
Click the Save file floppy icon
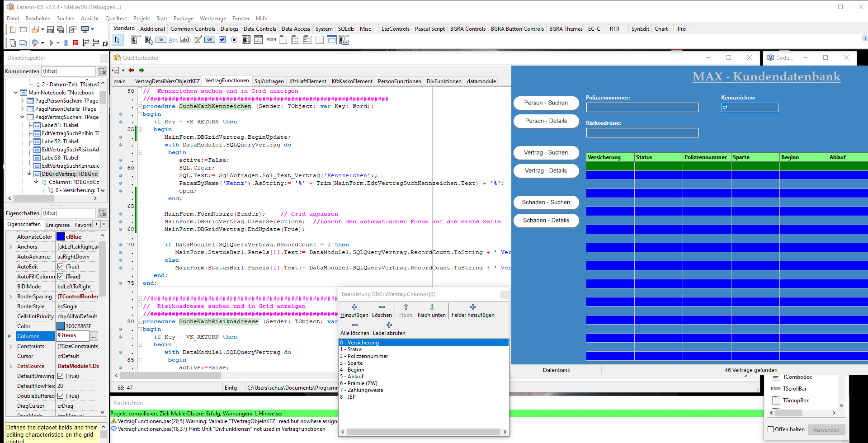tap(50, 29)
